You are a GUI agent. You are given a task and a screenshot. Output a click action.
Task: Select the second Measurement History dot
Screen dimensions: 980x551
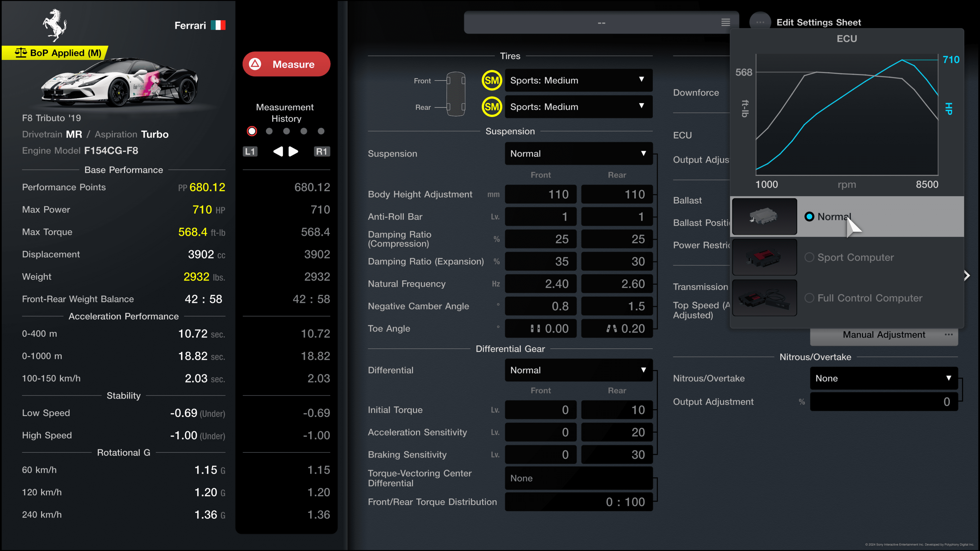tap(269, 131)
